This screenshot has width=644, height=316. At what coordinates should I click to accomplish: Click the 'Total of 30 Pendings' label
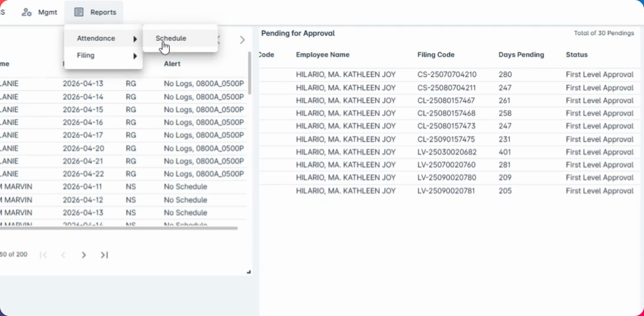(604, 33)
